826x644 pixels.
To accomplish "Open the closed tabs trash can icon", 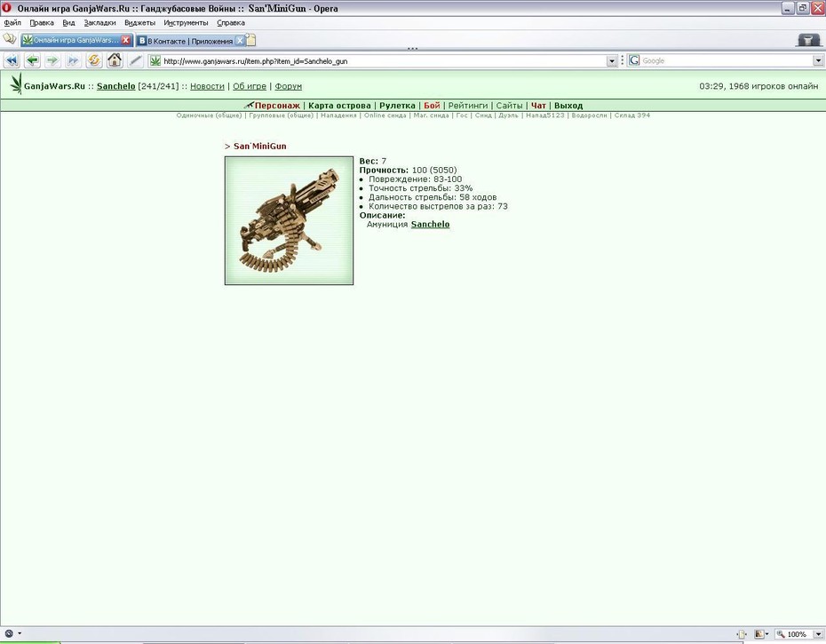I will 808,40.
